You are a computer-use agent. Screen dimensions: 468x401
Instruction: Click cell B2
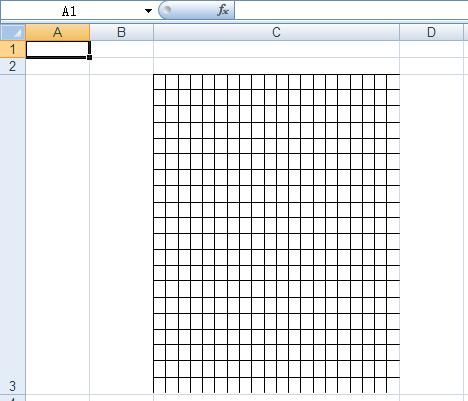(121, 66)
